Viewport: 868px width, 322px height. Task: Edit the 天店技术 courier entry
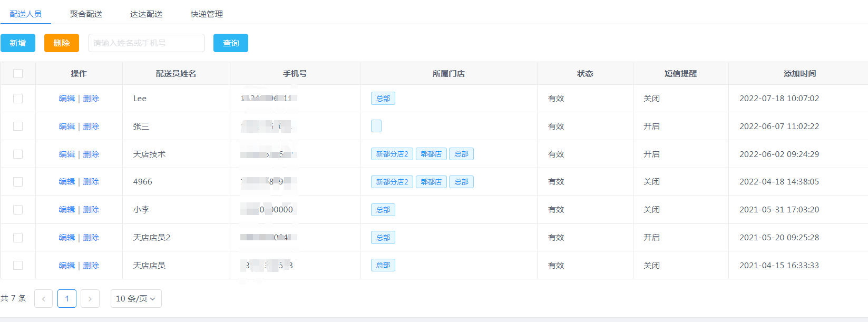[67, 154]
